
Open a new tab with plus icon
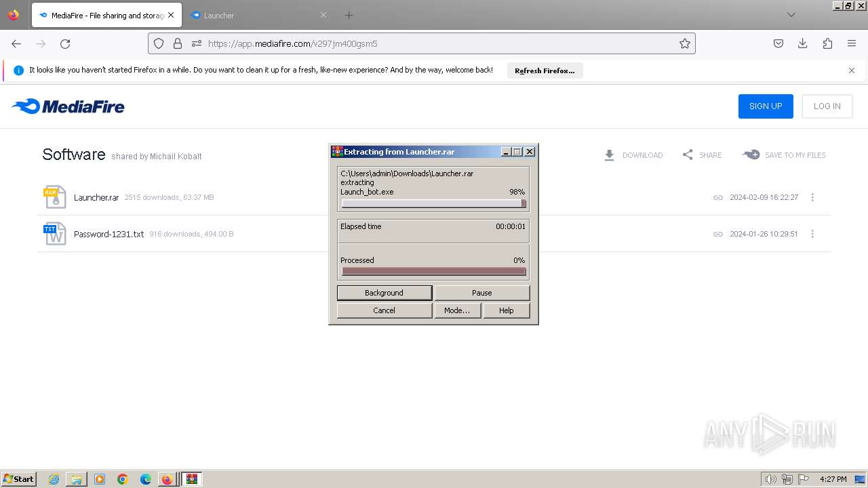pyautogui.click(x=349, y=15)
